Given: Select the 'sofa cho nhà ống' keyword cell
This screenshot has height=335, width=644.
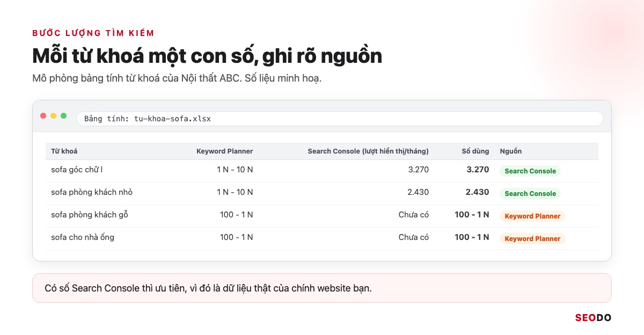Looking at the screenshot, I should [83, 237].
